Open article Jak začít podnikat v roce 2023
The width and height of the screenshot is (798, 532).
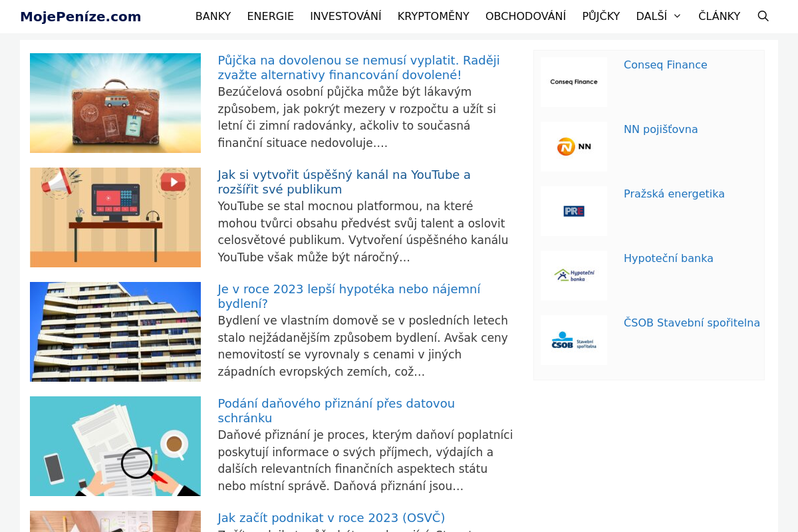coord(331,518)
